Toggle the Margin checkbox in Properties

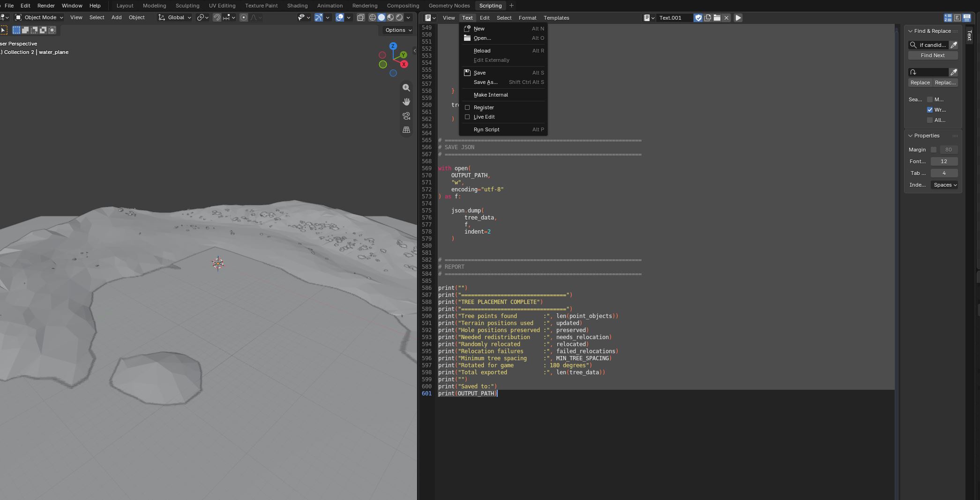point(934,150)
